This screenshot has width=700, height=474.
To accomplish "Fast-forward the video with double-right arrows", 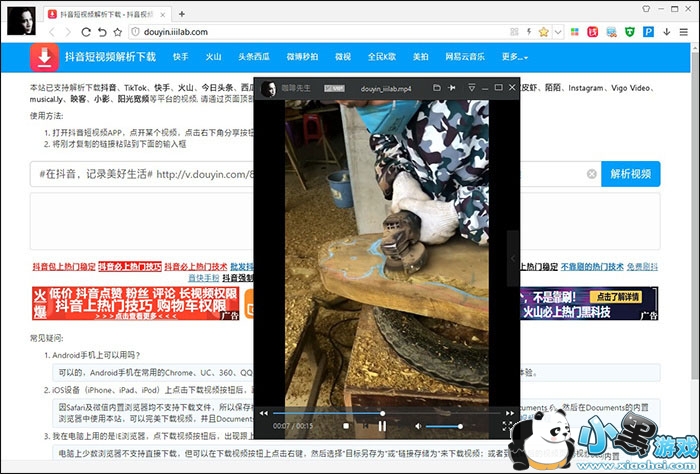I will tap(509, 413).
